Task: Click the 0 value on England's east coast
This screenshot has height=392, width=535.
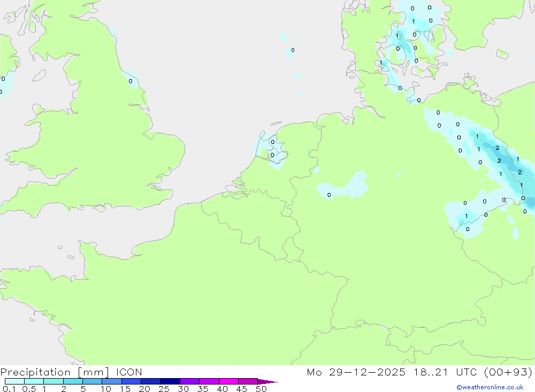Action: [x=131, y=81]
